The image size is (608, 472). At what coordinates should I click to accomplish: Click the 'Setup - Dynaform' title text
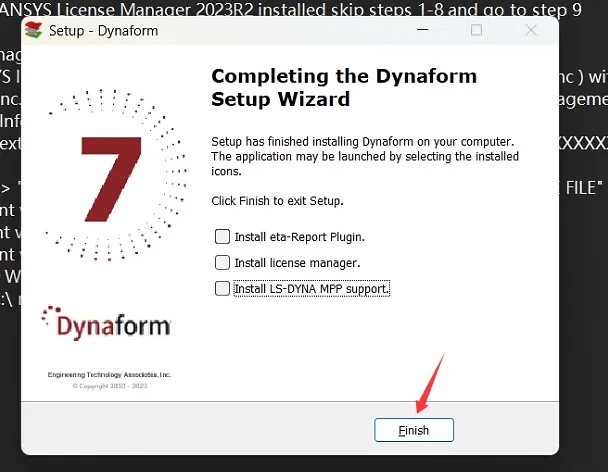coord(104,31)
